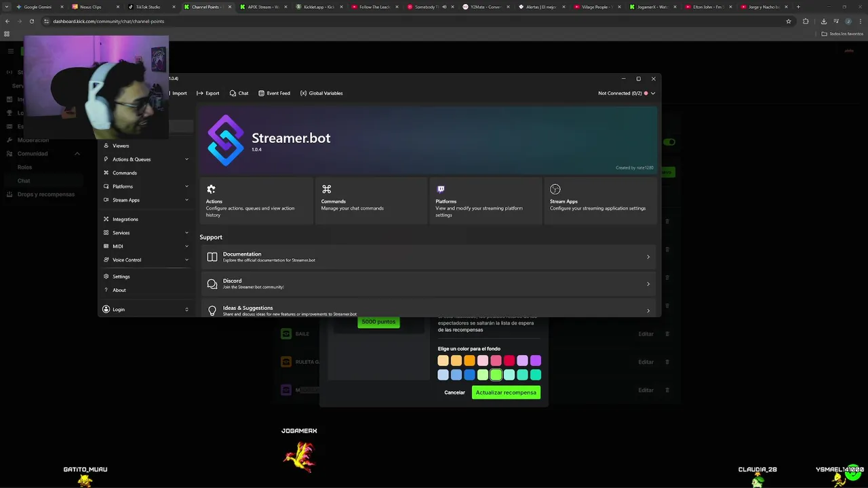Open the About page in sidebar
Screen dimensions: 868x488
(119, 290)
